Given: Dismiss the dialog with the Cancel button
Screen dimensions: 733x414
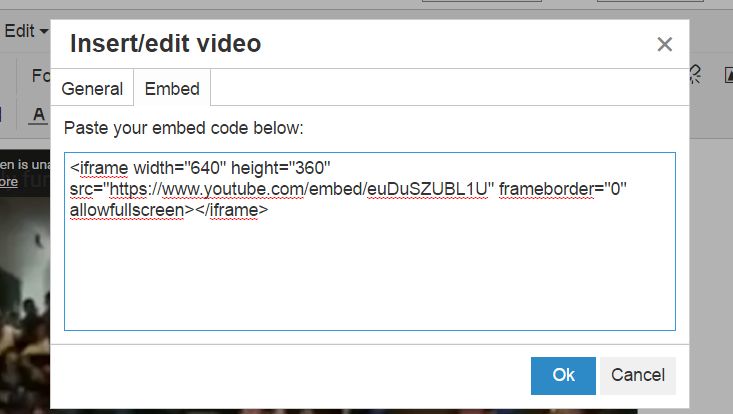Looking at the screenshot, I should [x=638, y=376].
